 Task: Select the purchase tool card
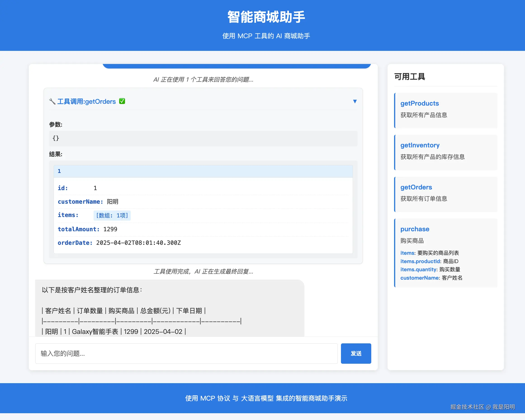click(x=446, y=253)
